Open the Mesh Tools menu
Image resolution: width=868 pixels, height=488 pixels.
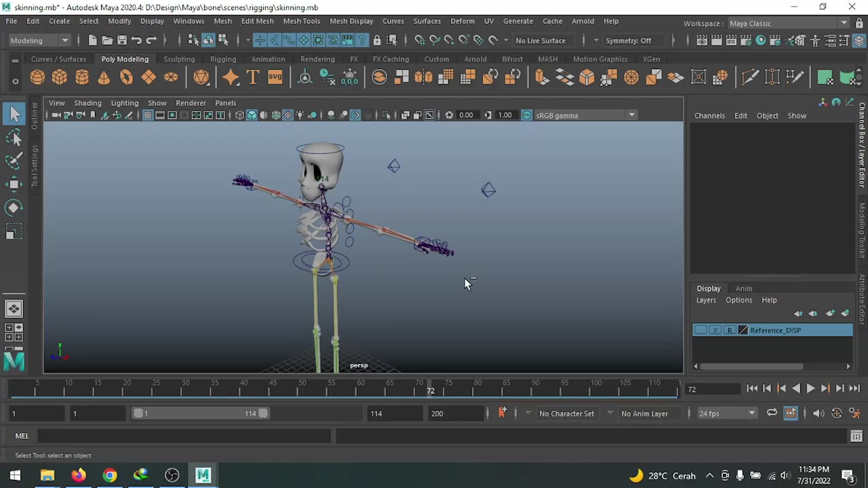click(x=302, y=21)
